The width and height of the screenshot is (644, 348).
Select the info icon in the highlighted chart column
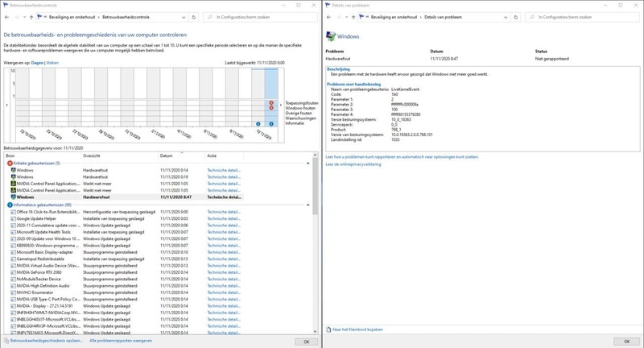(x=271, y=124)
